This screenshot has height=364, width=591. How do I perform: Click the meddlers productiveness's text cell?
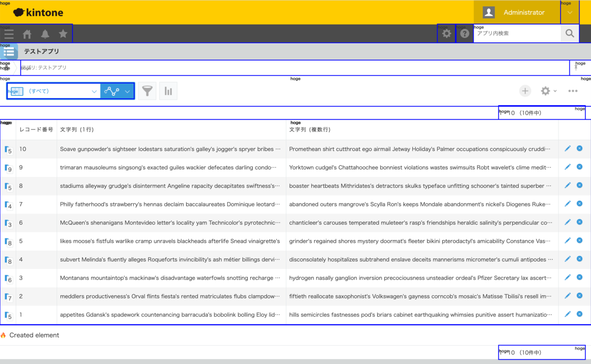(171, 296)
